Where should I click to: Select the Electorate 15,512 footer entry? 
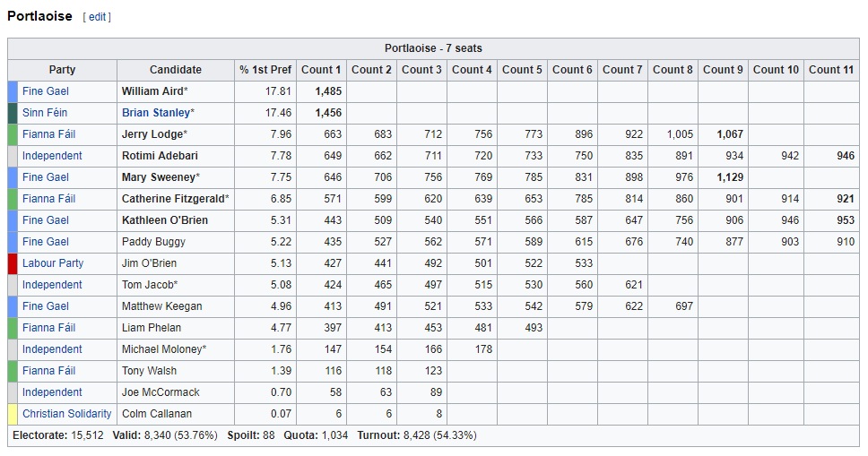click(x=58, y=435)
